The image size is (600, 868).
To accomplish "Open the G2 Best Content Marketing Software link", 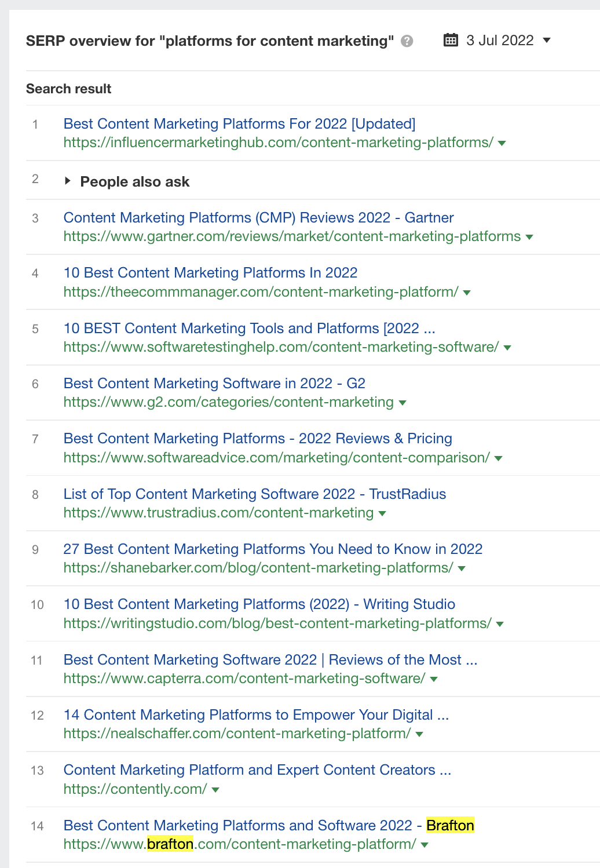I will (x=214, y=384).
